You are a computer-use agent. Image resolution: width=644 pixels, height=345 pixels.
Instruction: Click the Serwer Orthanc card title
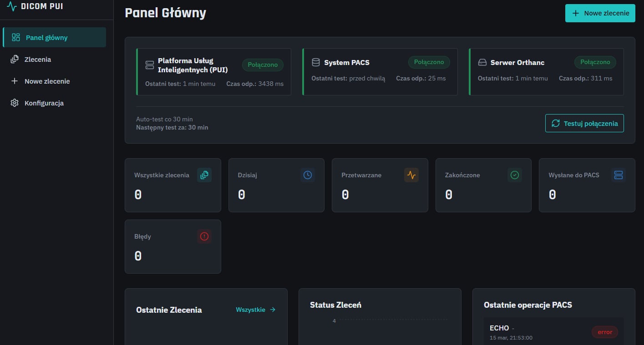coord(517,62)
